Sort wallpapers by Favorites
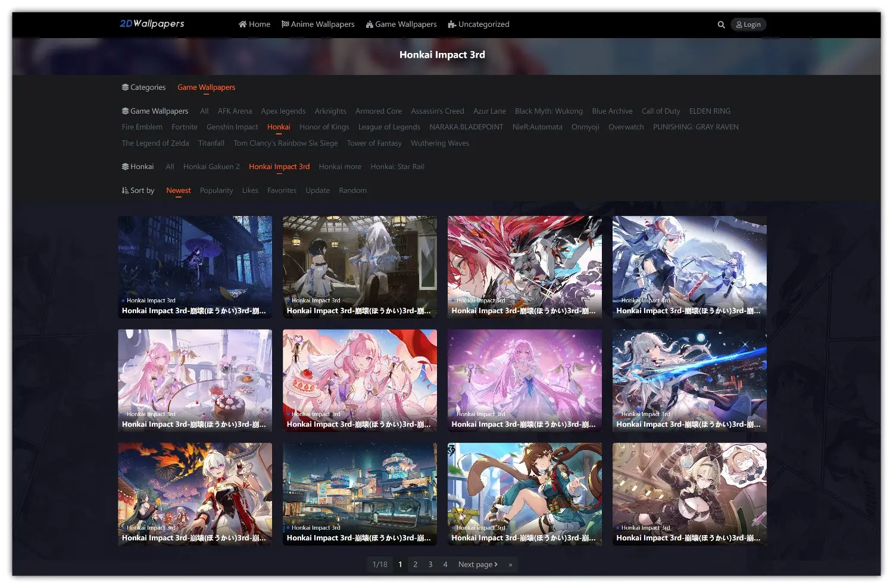893x588 pixels. pos(282,190)
